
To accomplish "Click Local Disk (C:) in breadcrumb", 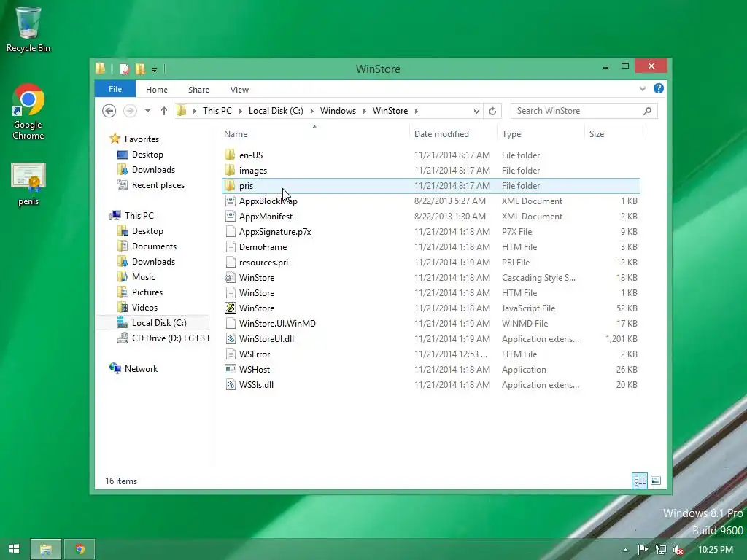I will pos(276,111).
